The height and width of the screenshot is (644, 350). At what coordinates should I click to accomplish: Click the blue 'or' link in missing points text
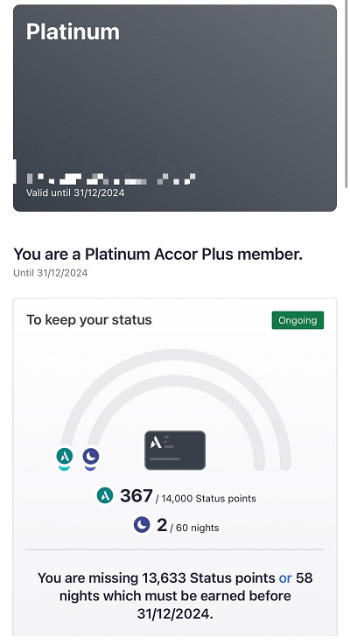pos(285,577)
